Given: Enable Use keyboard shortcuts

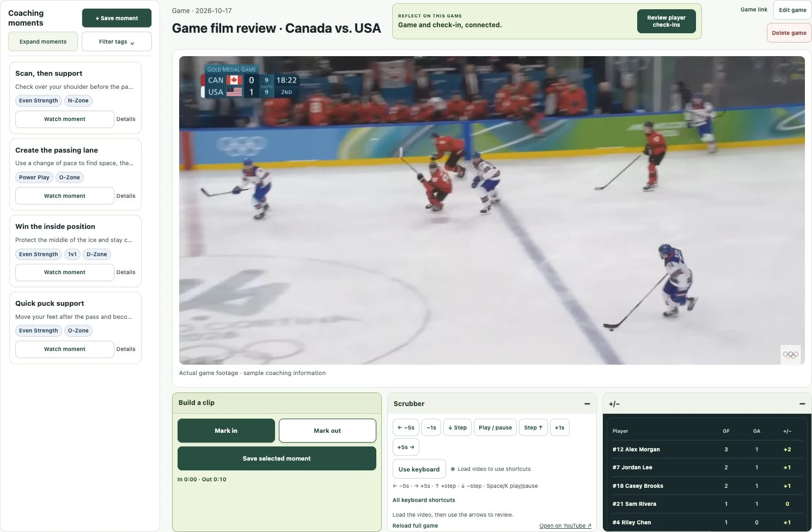Looking at the screenshot, I should (419, 469).
